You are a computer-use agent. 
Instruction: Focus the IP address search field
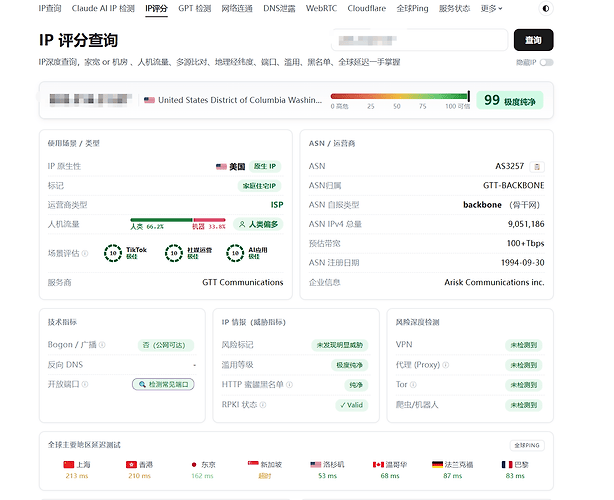(x=419, y=40)
